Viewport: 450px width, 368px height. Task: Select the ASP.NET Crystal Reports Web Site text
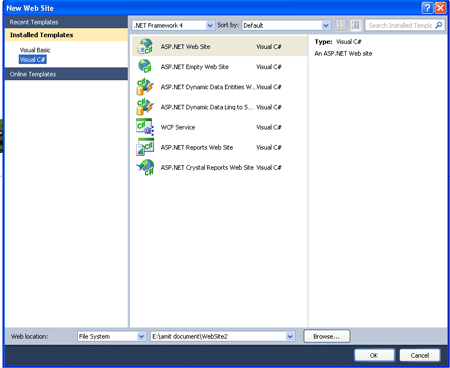(207, 168)
